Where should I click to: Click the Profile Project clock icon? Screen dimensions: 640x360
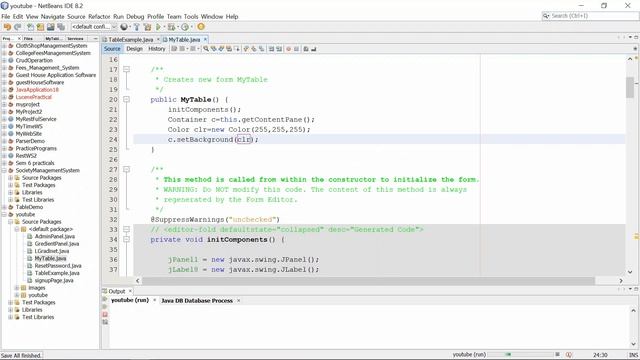[x=185, y=27]
